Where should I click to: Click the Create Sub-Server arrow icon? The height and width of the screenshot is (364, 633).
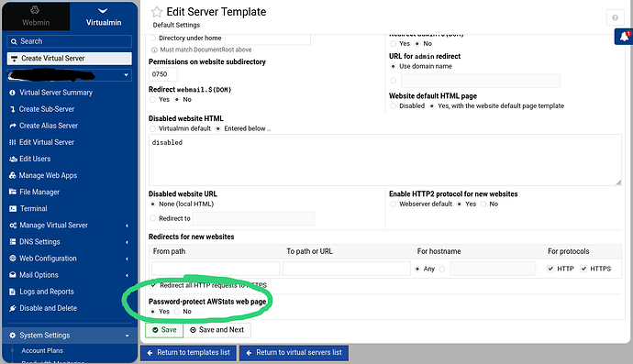pyautogui.click(x=12, y=109)
